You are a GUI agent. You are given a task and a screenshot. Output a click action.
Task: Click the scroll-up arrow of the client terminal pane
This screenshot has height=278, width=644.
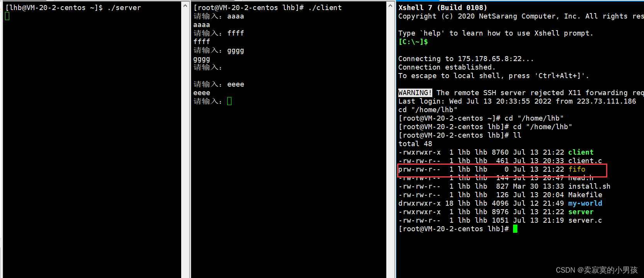point(390,6)
